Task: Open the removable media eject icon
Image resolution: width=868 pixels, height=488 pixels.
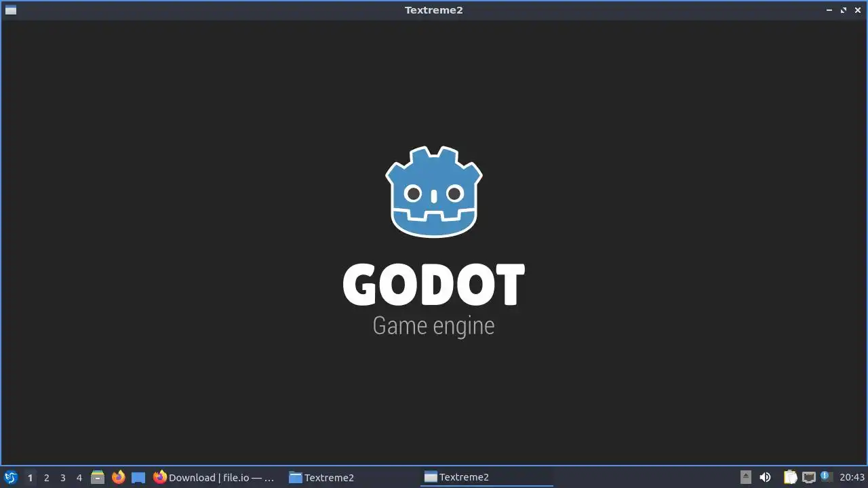Action: point(745,477)
